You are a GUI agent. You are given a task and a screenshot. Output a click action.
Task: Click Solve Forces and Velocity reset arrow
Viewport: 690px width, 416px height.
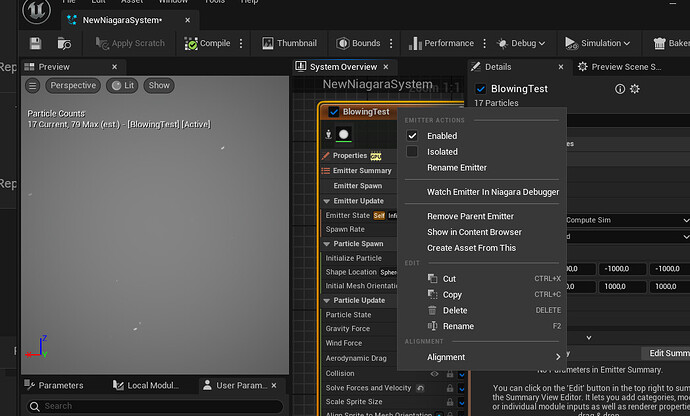(x=420, y=388)
